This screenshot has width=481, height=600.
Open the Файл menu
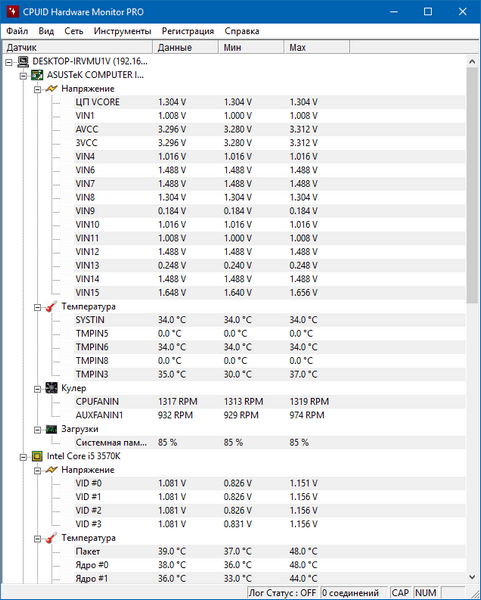tap(17, 31)
